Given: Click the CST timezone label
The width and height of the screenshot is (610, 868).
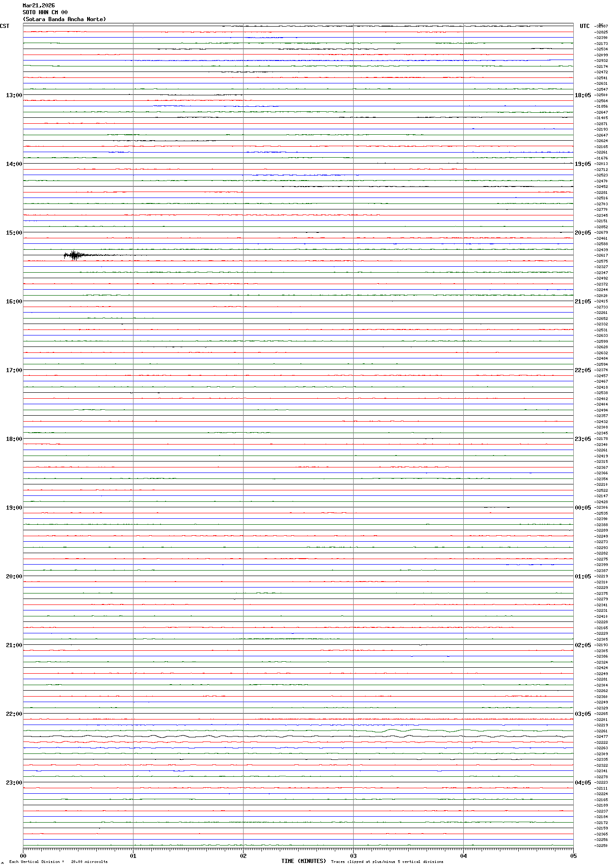Looking at the screenshot, I should [x=5, y=26].
